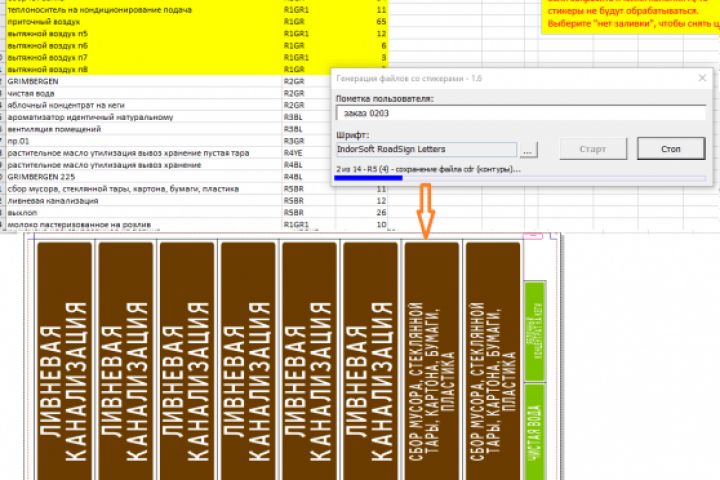
Task: Click the 'Шрифт:' label in dialog
Action: coord(353,135)
